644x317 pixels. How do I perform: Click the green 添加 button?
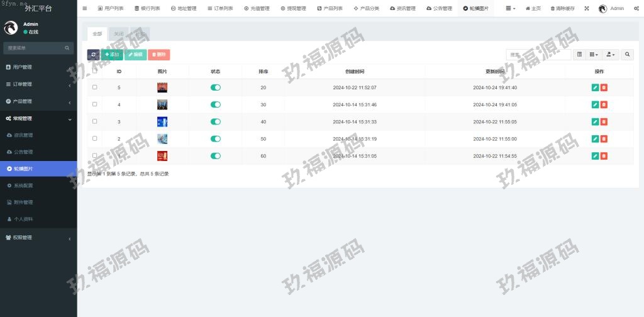click(111, 55)
